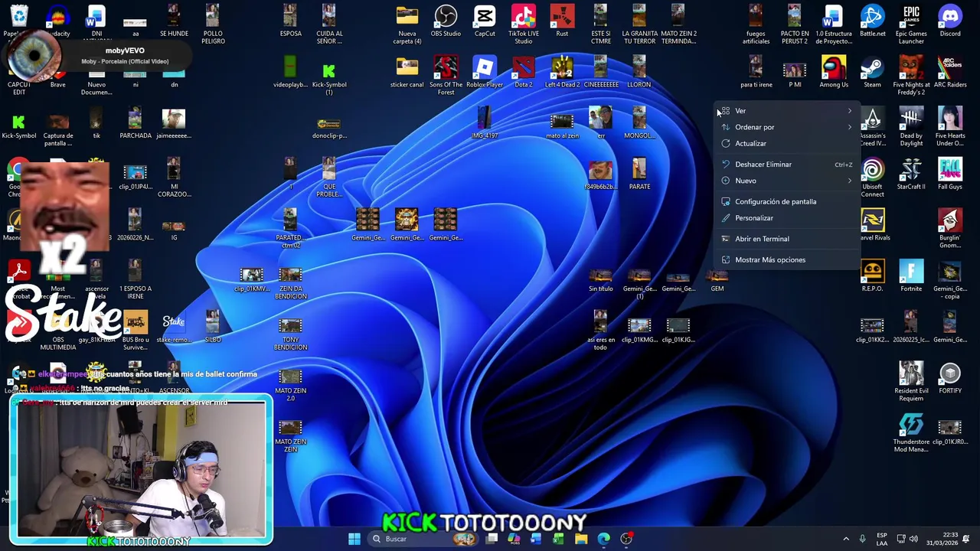
Task: Launch the Discord desktop icon
Action: (950, 21)
